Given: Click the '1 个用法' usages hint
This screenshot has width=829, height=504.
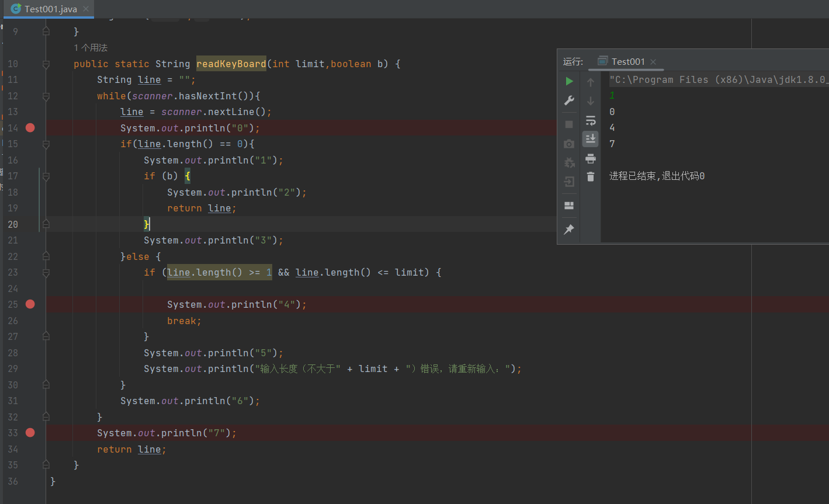Looking at the screenshot, I should pyautogui.click(x=91, y=48).
